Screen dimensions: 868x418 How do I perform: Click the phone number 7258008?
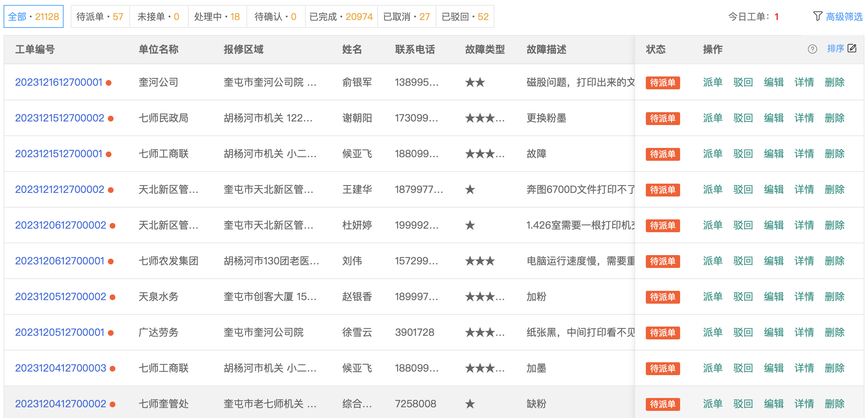point(415,404)
